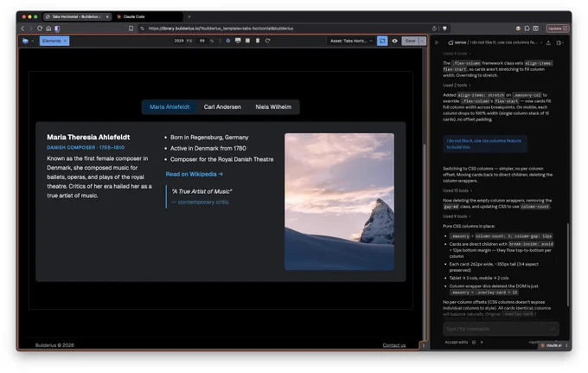Viewport: 588px width, 373px height.
Task: Open the wallet icon left of Update
Action: click(536, 29)
